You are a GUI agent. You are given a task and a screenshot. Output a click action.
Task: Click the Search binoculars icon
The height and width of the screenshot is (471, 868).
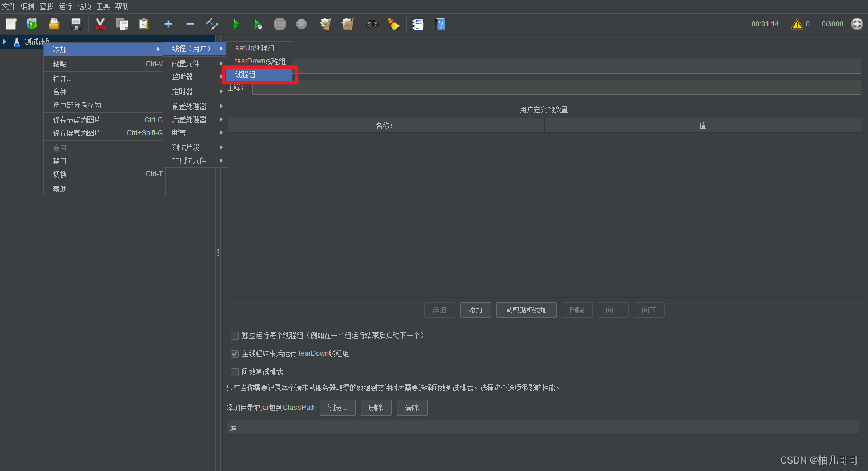point(372,24)
